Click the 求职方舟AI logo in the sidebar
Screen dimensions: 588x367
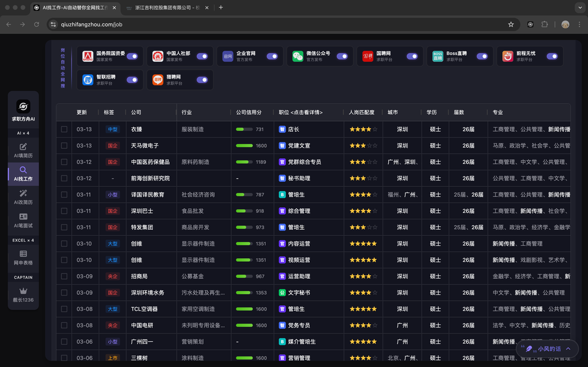(x=24, y=107)
